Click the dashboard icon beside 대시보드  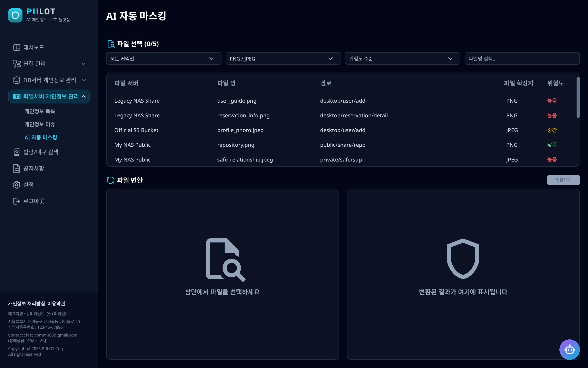coord(17,47)
